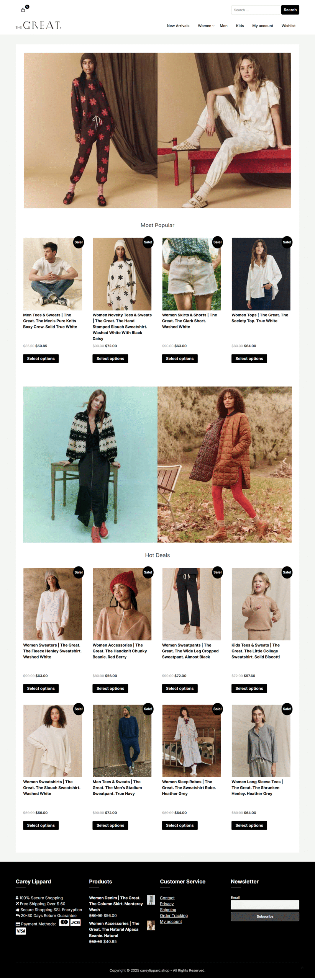Open the New Arrivals menu item
The image size is (315, 980).
tap(178, 26)
